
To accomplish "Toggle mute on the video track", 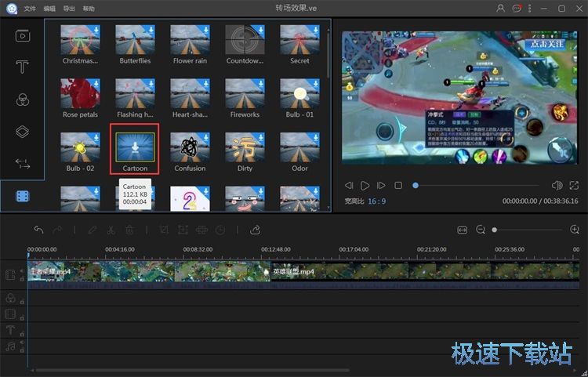I will click(22, 270).
